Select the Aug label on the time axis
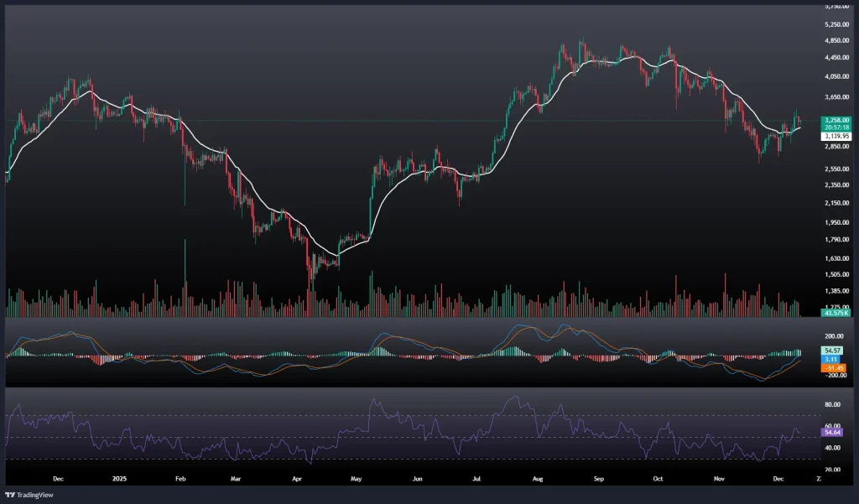Screen dimensions: 859x504 539,479
